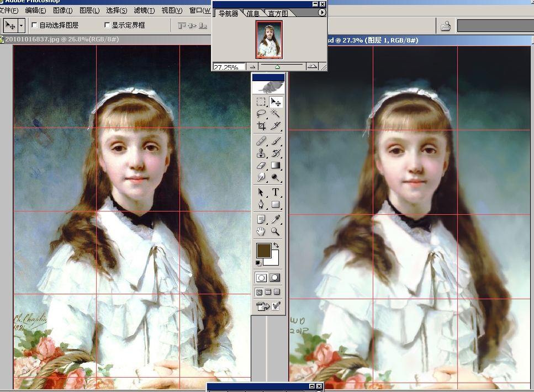Screen dimensions: 534x392
Task: Enable 显示定界框 checkbox
Action: pyautogui.click(x=107, y=25)
